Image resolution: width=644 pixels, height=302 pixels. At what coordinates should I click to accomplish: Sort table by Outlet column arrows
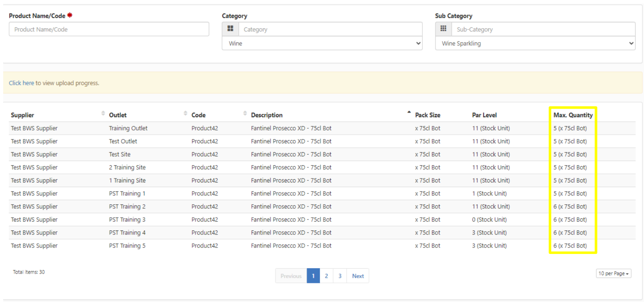[x=185, y=114]
